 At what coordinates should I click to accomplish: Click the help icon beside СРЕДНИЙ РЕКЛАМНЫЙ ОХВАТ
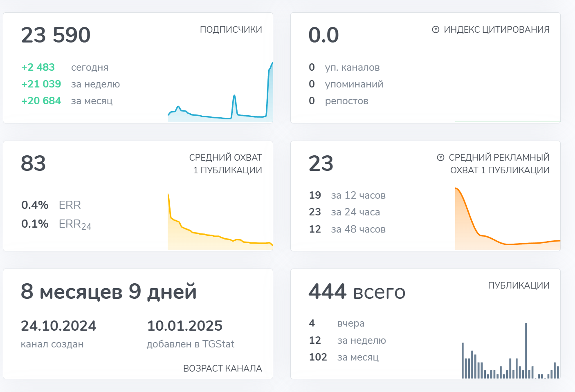[x=440, y=157]
